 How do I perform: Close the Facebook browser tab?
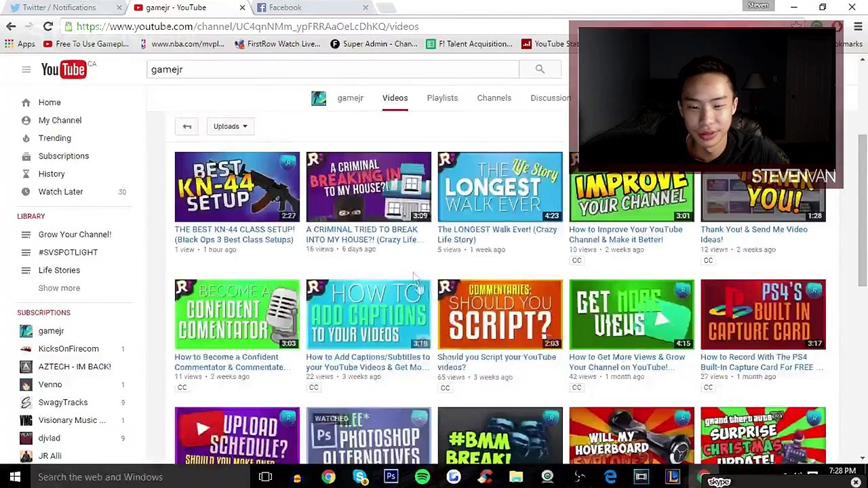366,7
